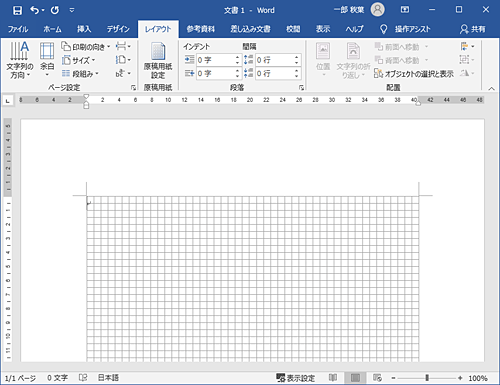The height and width of the screenshot is (385, 500).
Task: Save the document using the floppy icon
Action: (17, 10)
